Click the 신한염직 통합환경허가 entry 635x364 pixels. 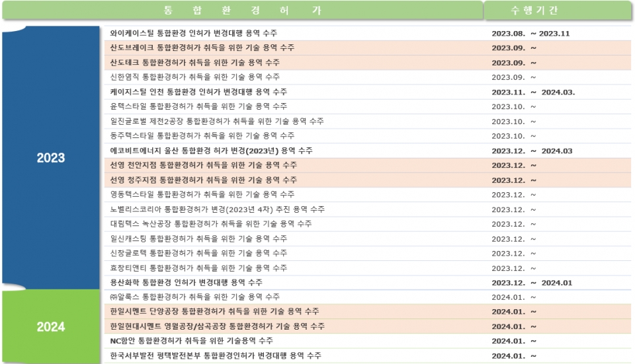(194, 77)
